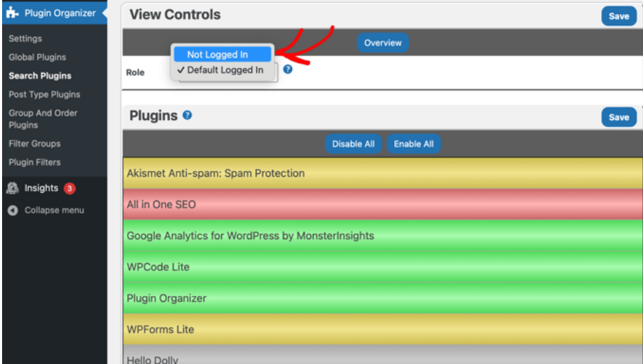The image size is (643, 364).
Task: Click the red Insights notification badge
Action: [69, 188]
